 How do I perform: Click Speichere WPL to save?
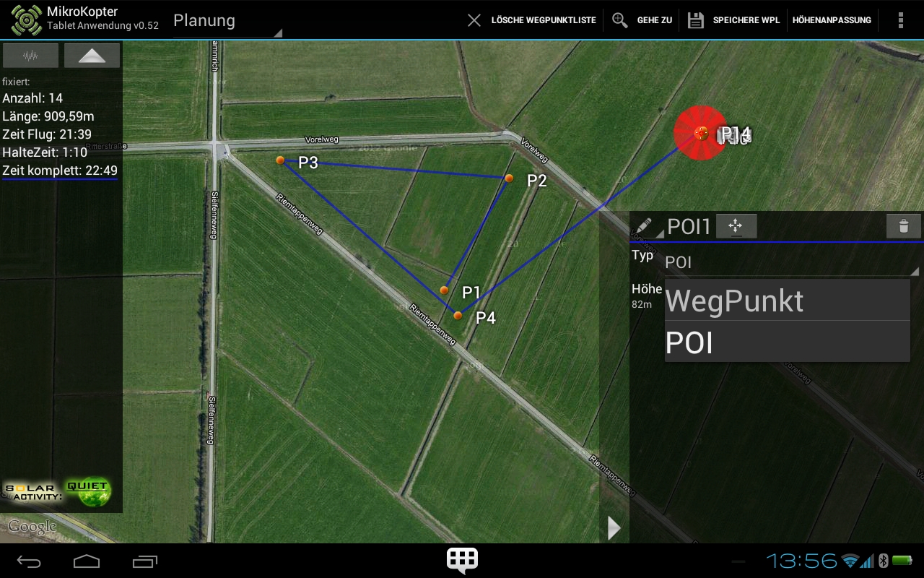734,20
